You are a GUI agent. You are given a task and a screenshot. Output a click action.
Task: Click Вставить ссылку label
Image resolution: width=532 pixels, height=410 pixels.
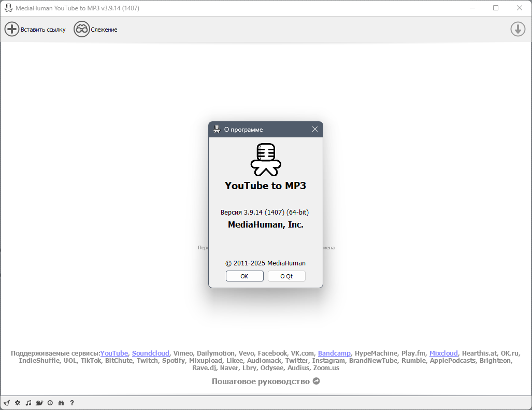[x=43, y=30]
